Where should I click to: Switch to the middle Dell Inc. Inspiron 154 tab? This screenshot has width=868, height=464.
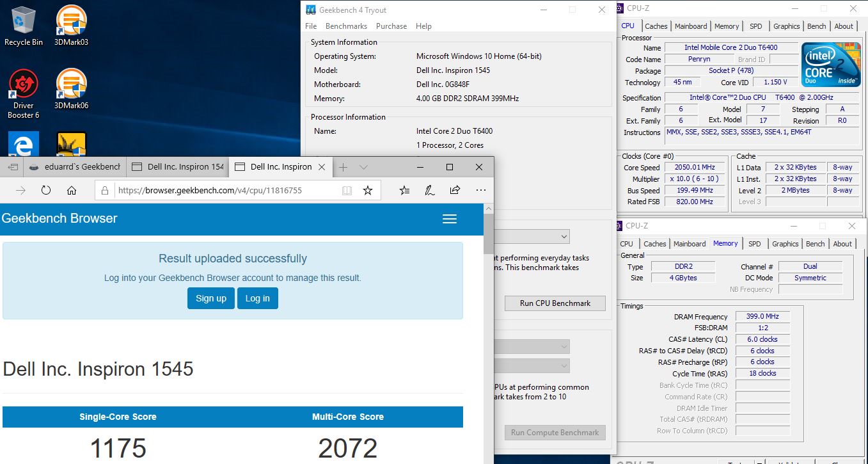[177, 167]
